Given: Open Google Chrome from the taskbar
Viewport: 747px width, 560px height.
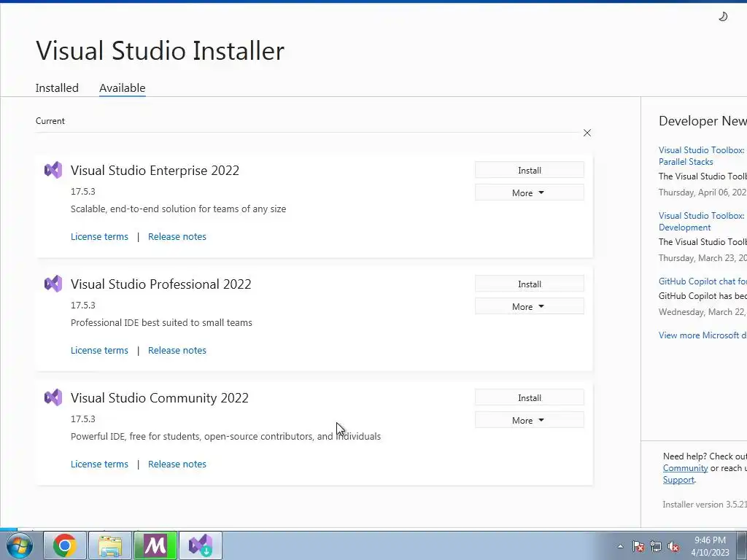Looking at the screenshot, I should pos(65,545).
